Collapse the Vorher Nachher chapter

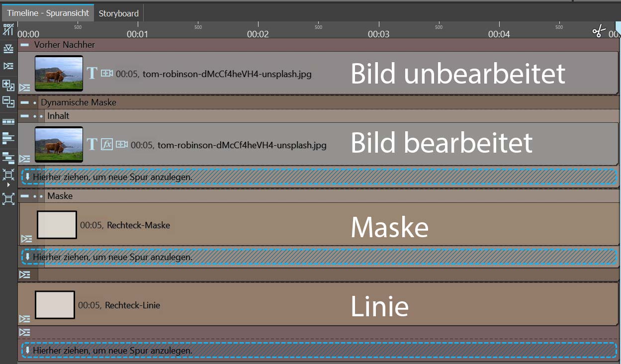pos(25,45)
